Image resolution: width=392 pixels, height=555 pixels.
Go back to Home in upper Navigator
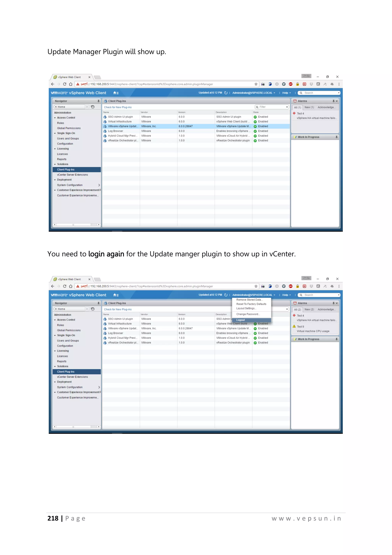[69, 107]
